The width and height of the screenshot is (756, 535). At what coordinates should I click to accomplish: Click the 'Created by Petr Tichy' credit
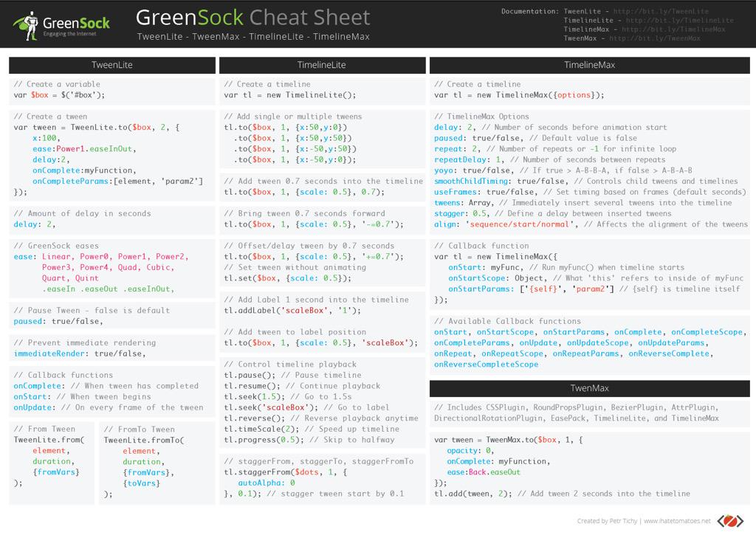point(607,521)
